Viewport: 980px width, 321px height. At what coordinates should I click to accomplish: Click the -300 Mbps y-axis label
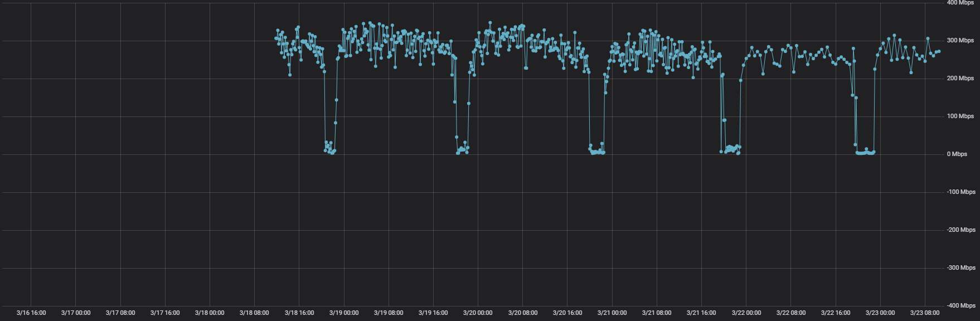(x=960, y=267)
